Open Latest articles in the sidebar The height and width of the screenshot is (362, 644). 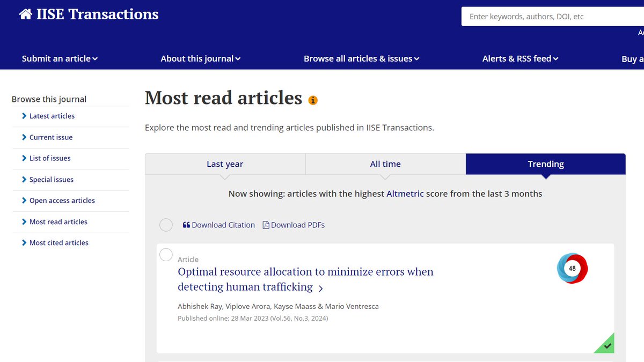pos(52,116)
